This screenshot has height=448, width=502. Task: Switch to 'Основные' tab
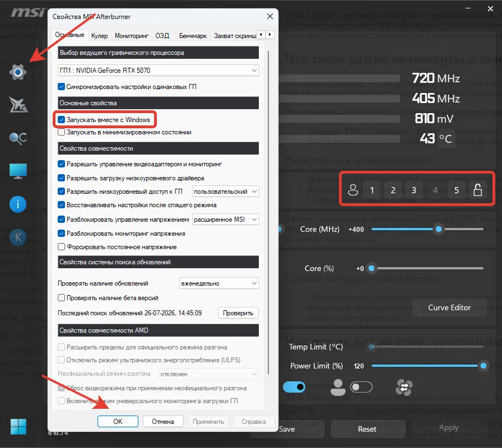[69, 35]
